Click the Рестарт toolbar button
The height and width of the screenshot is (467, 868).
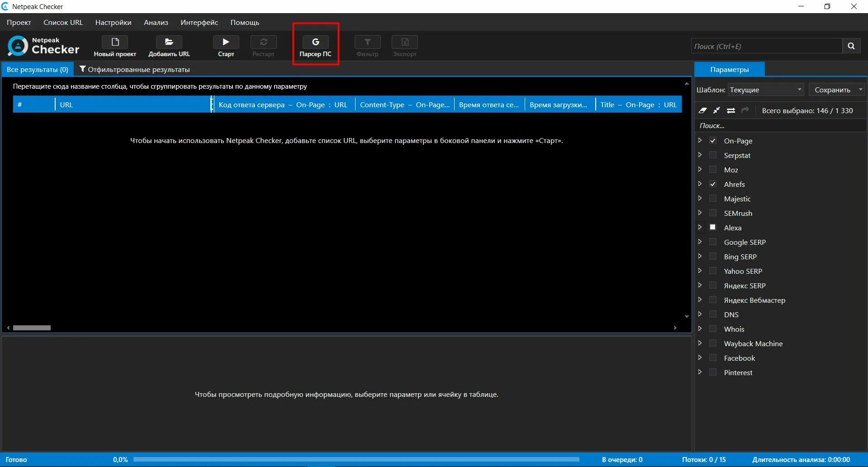[x=263, y=47]
